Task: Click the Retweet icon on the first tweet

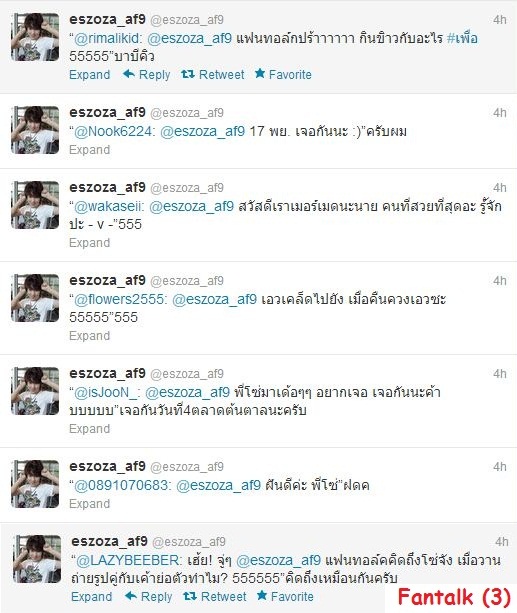Action: point(188,74)
